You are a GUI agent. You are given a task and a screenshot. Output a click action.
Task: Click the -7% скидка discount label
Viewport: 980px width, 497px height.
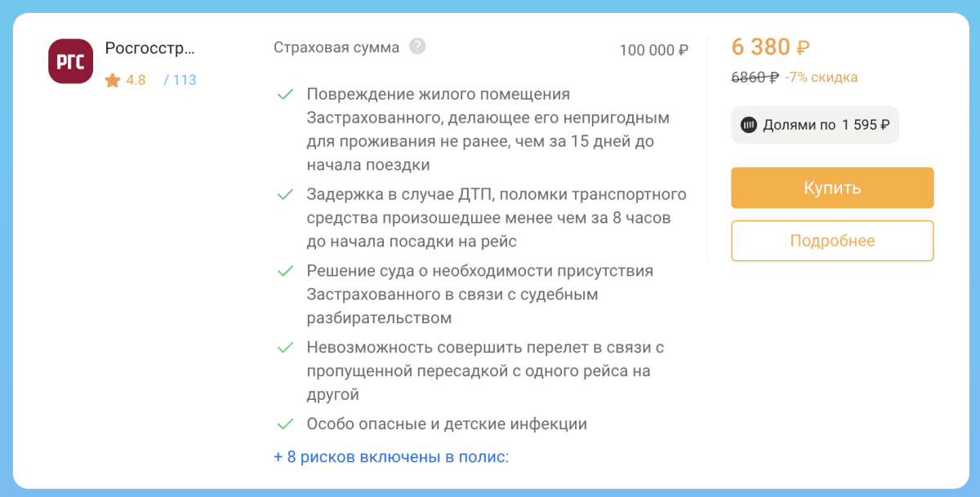[821, 78]
